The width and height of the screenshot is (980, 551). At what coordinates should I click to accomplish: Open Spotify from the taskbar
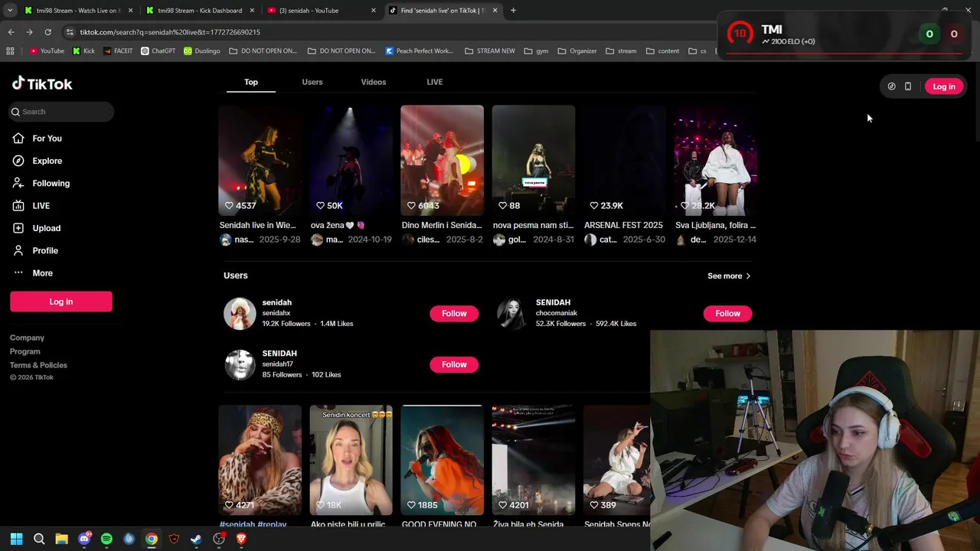(x=106, y=539)
